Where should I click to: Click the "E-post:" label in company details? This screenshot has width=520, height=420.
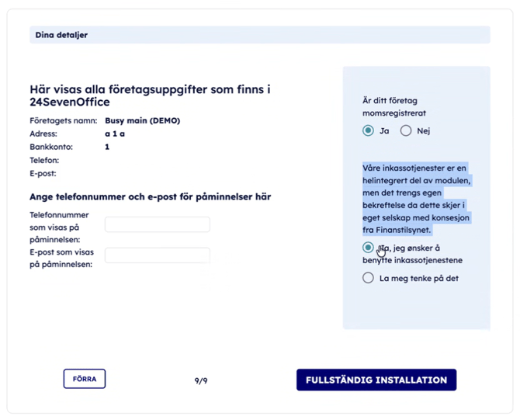[43, 173]
